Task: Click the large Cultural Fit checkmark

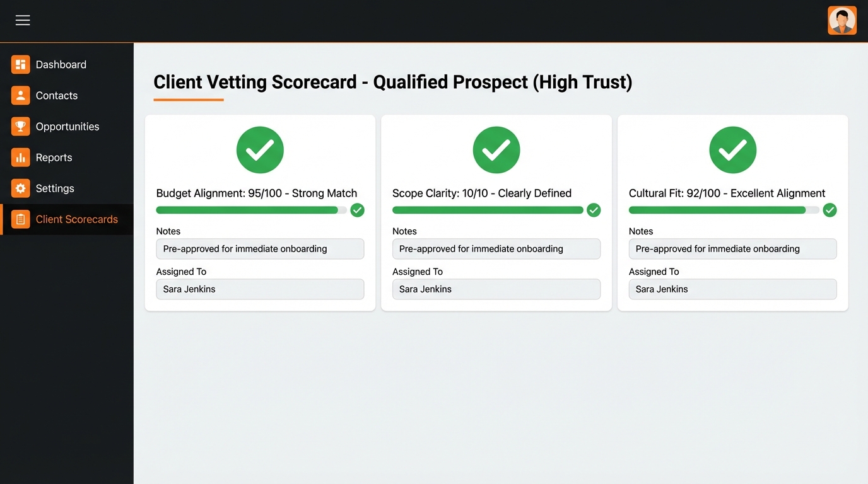Action: click(x=732, y=150)
